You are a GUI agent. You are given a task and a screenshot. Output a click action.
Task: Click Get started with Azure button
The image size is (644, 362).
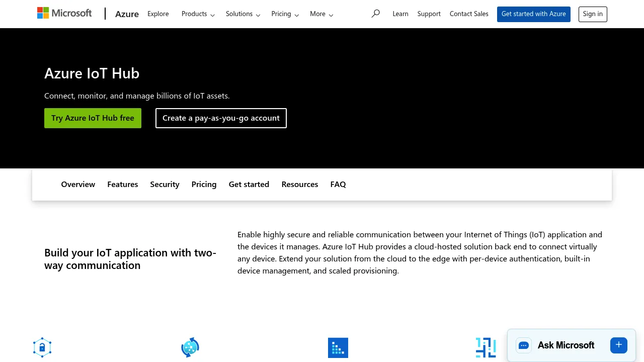534,14
